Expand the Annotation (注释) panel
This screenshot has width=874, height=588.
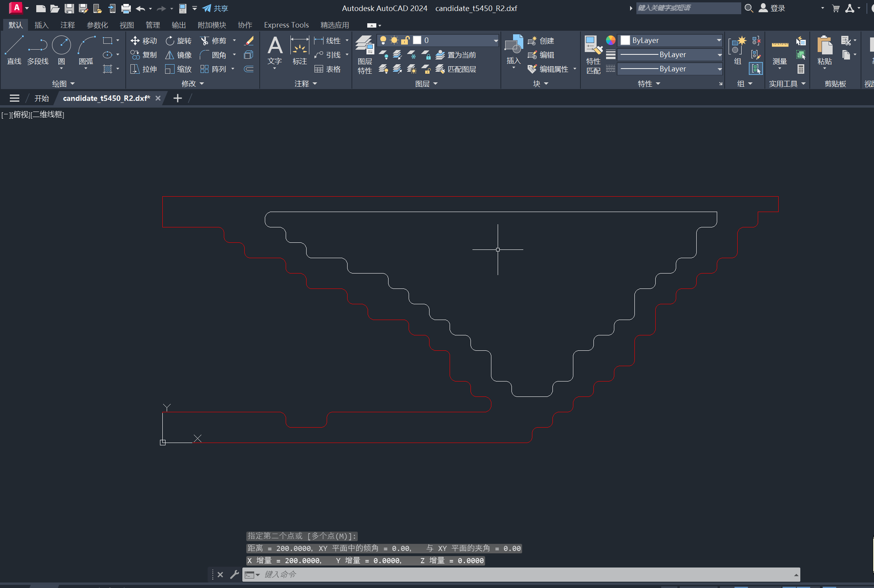306,84
